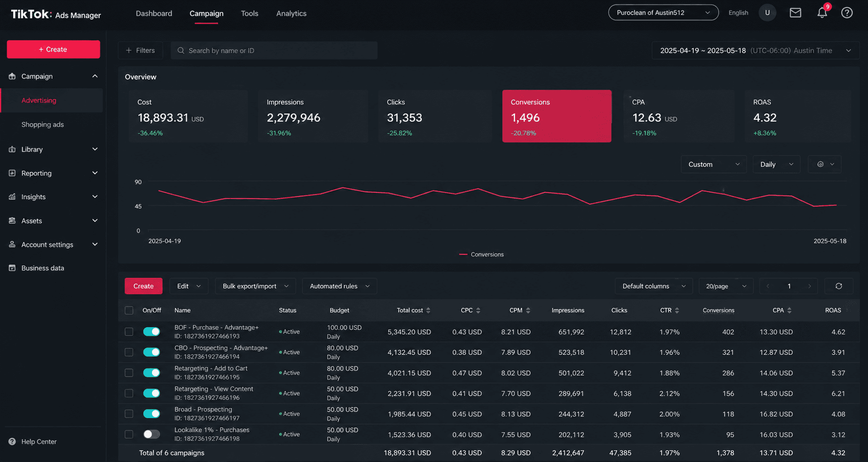Click the Create button above table

pyautogui.click(x=143, y=286)
